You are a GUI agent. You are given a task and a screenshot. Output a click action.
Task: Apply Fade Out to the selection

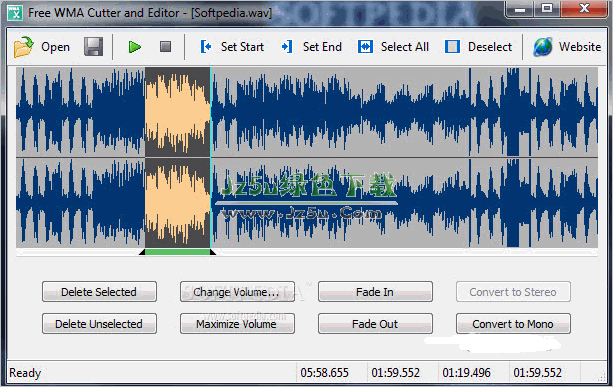(x=375, y=324)
